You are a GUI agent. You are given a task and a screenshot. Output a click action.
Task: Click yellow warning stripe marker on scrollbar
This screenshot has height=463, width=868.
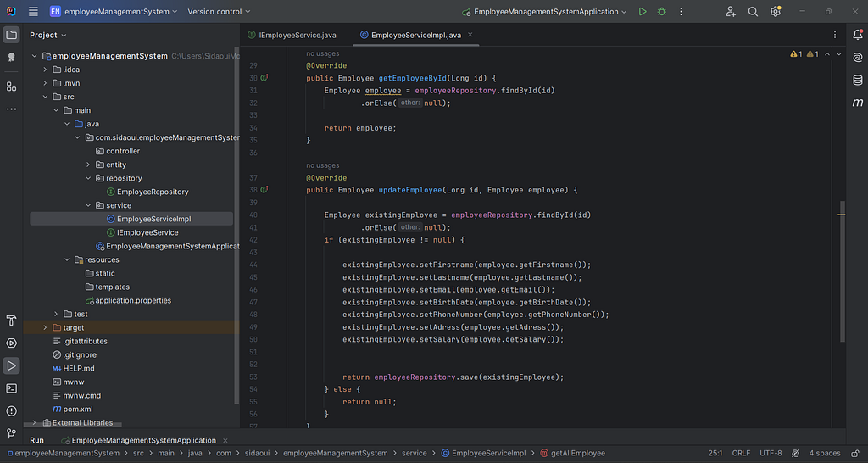click(842, 215)
